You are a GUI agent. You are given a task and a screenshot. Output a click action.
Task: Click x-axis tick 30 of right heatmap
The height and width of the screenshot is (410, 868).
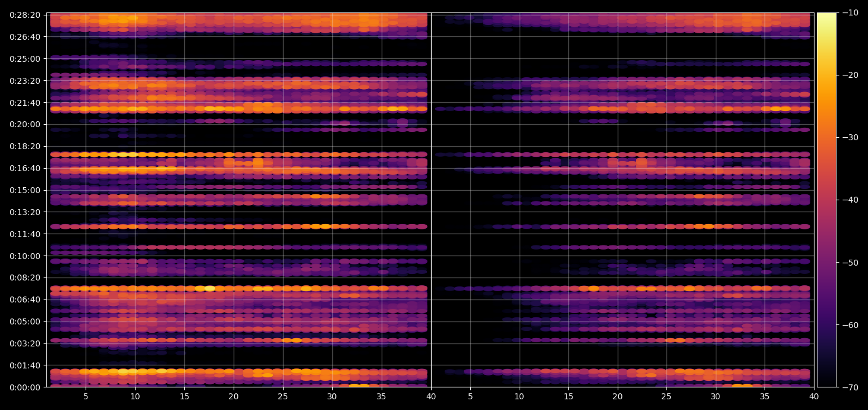[716, 396]
